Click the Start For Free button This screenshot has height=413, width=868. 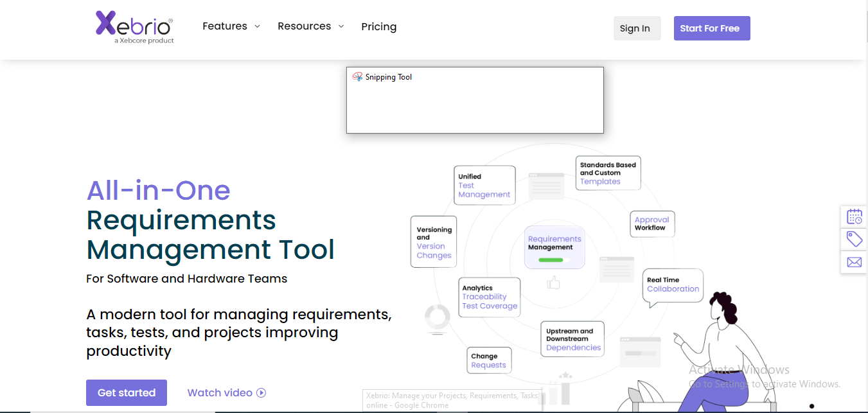pos(712,28)
